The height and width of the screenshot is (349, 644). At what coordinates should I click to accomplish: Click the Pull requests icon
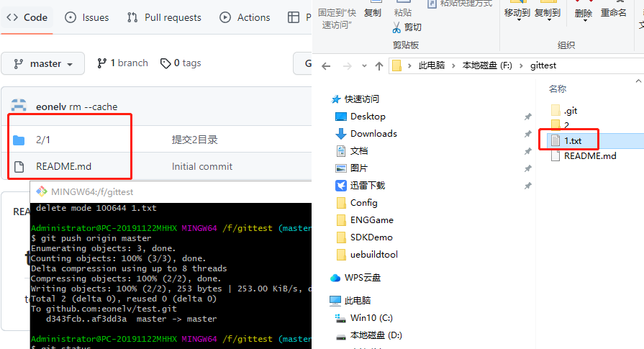pyautogui.click(x=132, y=17)
